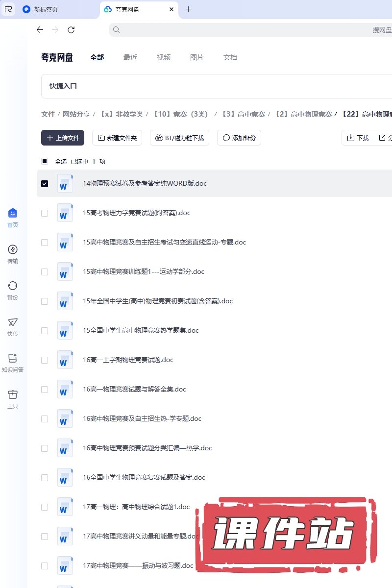Open a new browser tab with plus

pyautogui.click(x=188, y=9)
